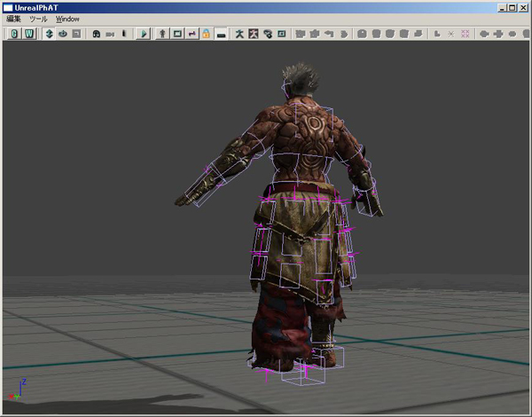
Task: Show skeleton hierarchy stick-figure icon
Action: pos(239,34)
